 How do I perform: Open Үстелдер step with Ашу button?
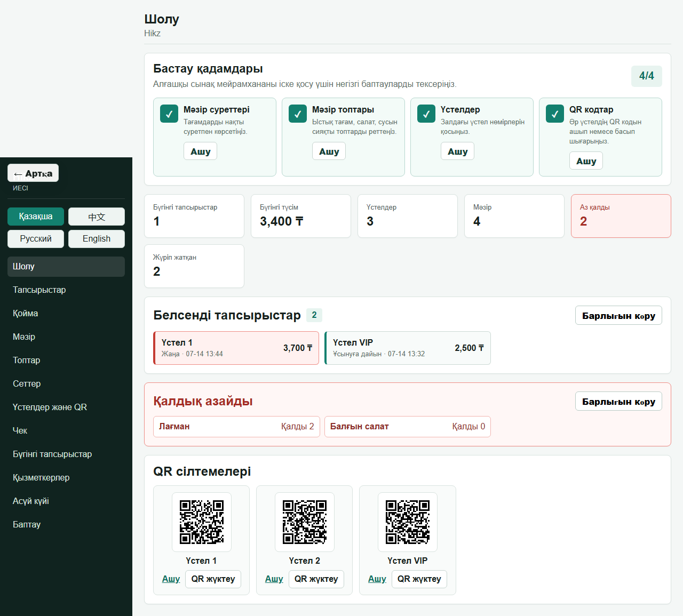click(x=458, y=151)
